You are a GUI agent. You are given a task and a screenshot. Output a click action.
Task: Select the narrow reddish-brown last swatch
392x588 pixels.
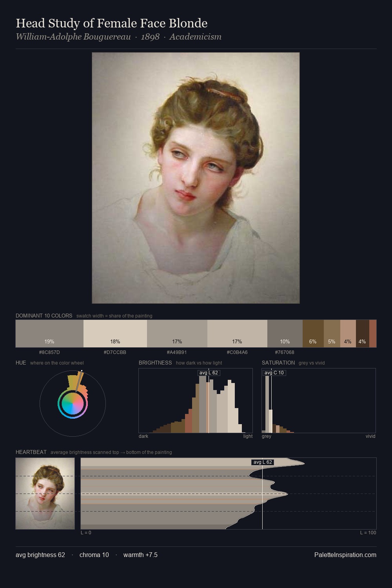(373, 334)
